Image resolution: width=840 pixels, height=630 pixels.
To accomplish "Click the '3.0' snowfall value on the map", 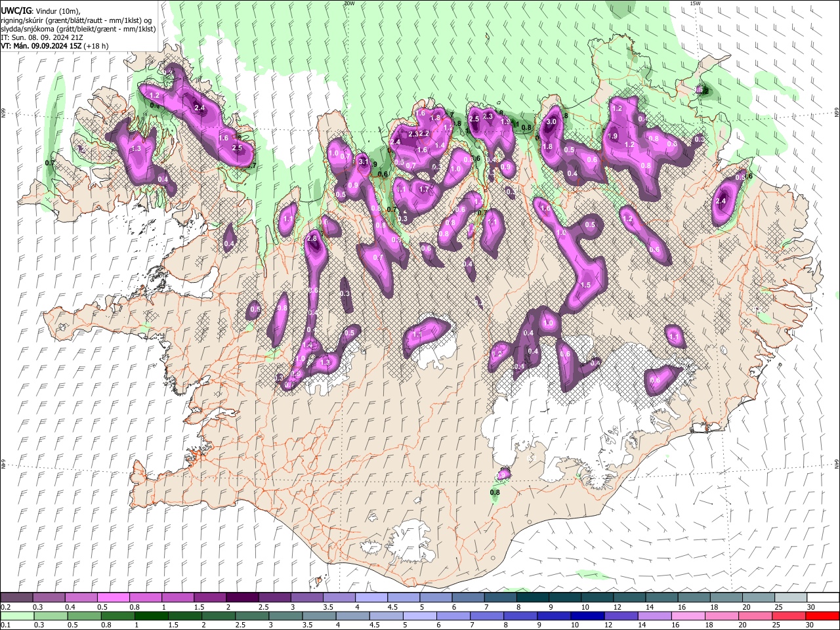I will (551, 121).
